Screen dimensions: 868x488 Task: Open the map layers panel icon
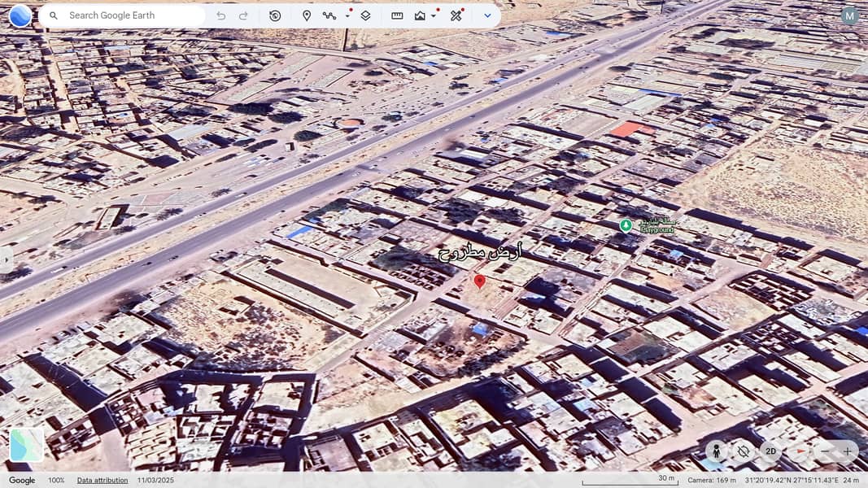point(365,15)
